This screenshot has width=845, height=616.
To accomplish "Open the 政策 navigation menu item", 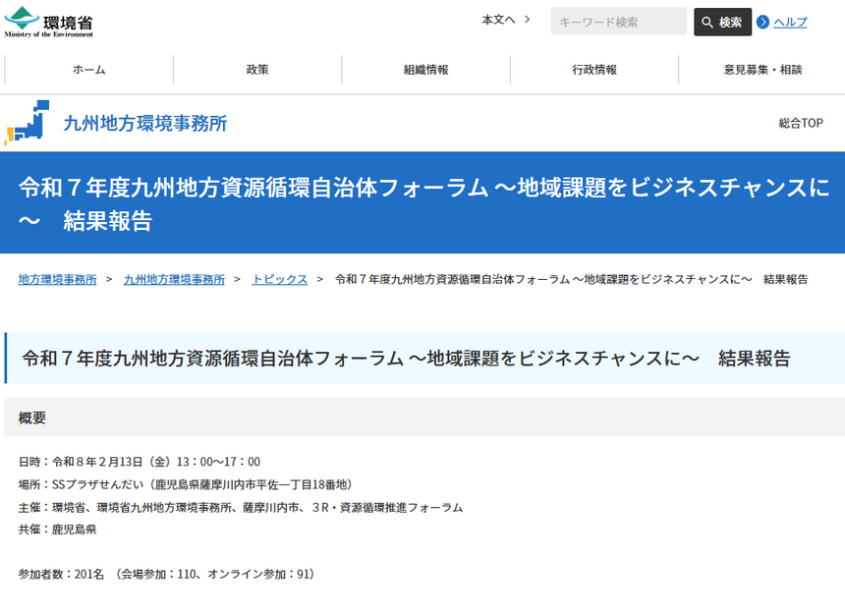I will [x=257, y=70].
